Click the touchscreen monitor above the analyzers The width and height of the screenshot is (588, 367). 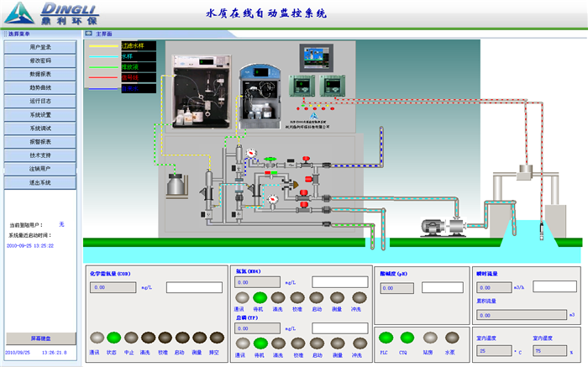pyautogui.click(x=318, y=57)
